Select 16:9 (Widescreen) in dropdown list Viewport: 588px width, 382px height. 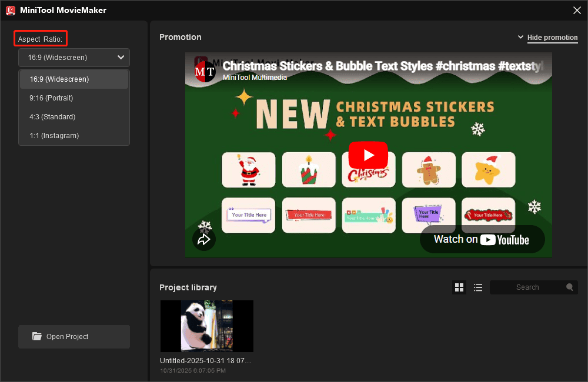(74, 79)
